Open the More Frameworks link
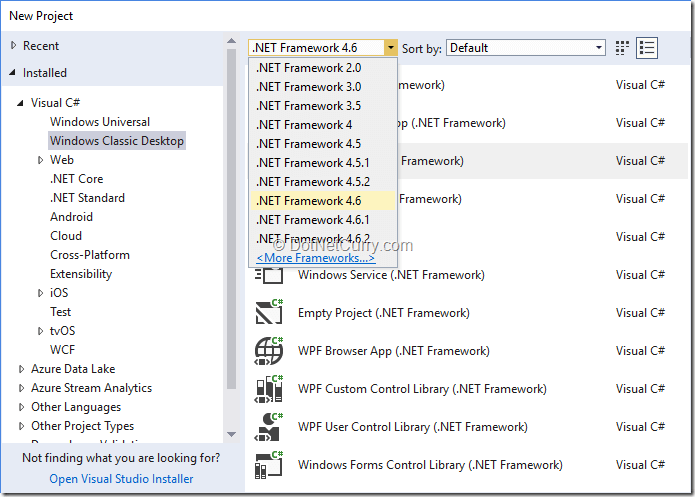Screen dimensions: 695x497 [316, 258]
